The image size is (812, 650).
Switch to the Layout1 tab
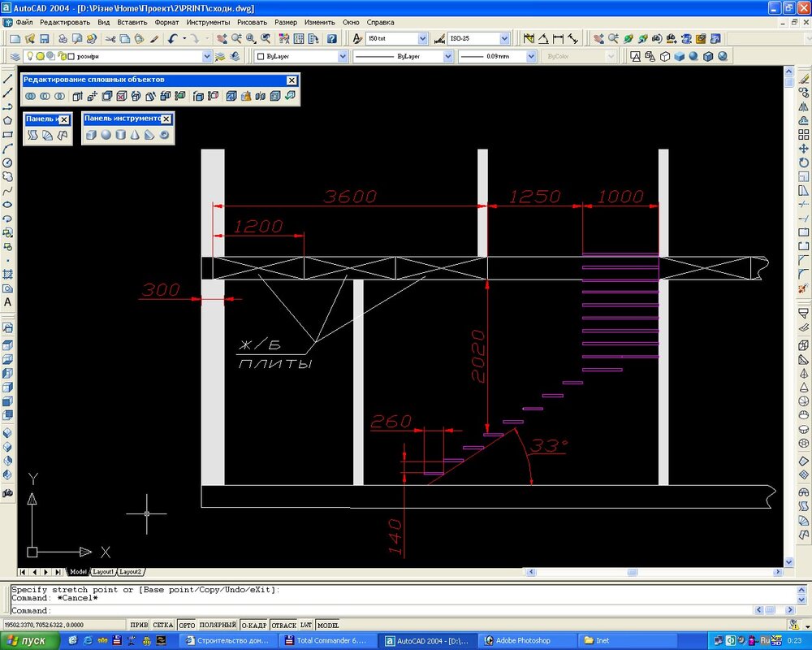pyautogui.click(x=102, y=572)
